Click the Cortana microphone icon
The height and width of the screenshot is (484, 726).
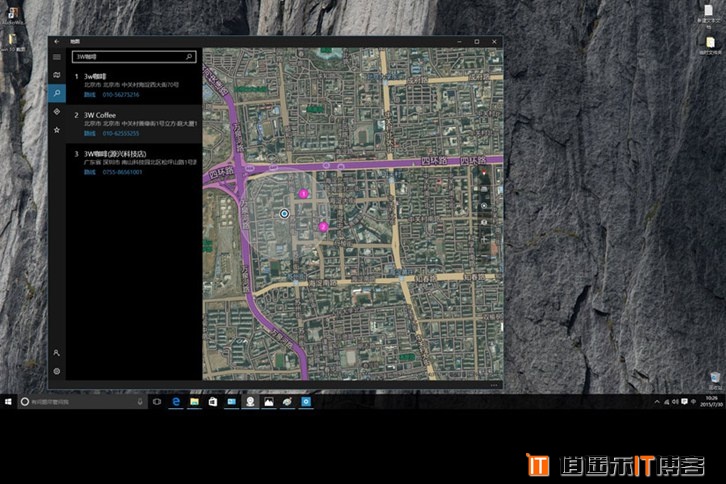coord(140,402)
